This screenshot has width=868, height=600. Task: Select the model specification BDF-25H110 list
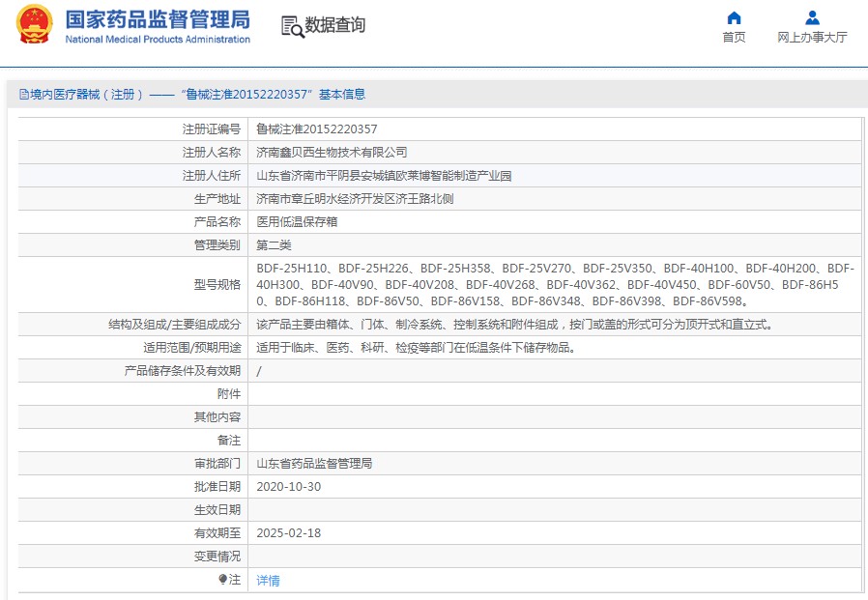pos(555,284)
